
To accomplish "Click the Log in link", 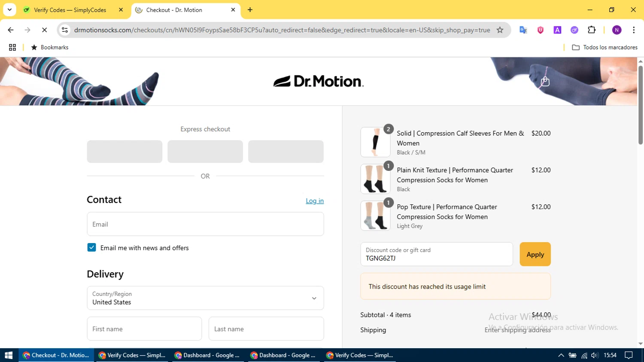I will tap(315, 201).
